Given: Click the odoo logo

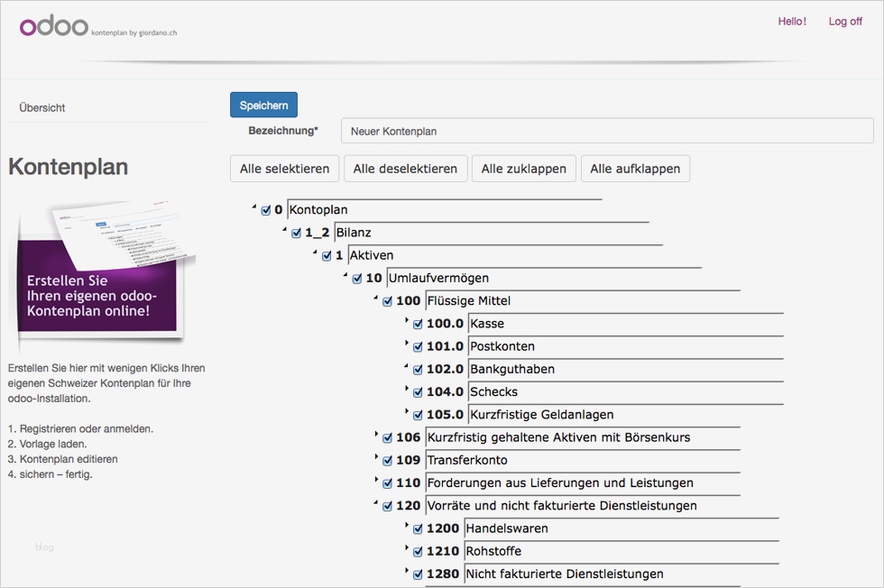Looking at the screenshot, I should [x=54, y=26].
